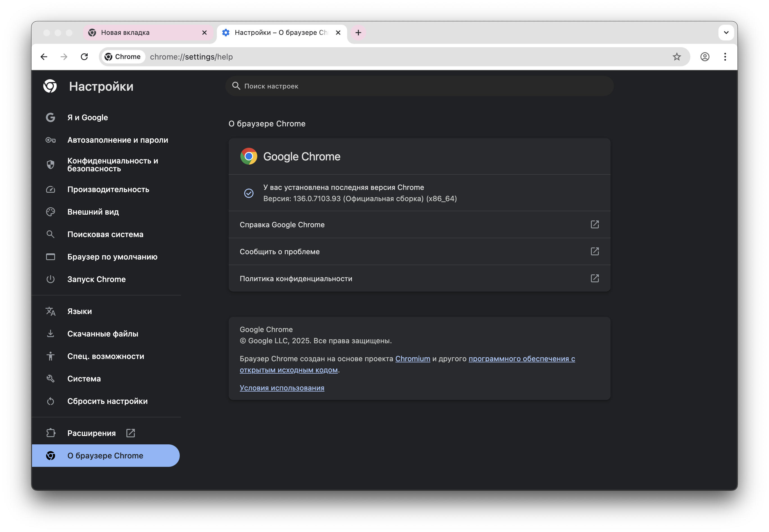Open Условия использования terms link
The height and width of the screenshot is (532, 769).
click(282, 388)
